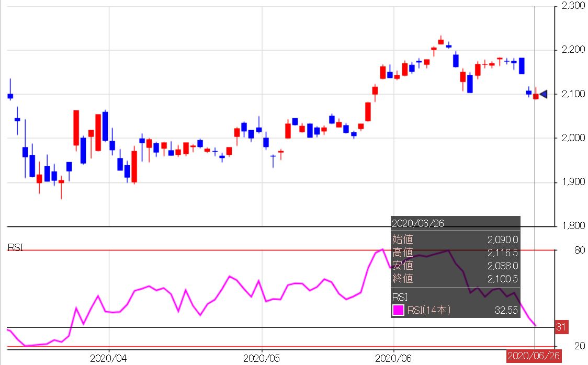Click the red 2020/06/26 date label
Image resolution: width=588 pixels, height=365 pixels.
coord(533,356)
